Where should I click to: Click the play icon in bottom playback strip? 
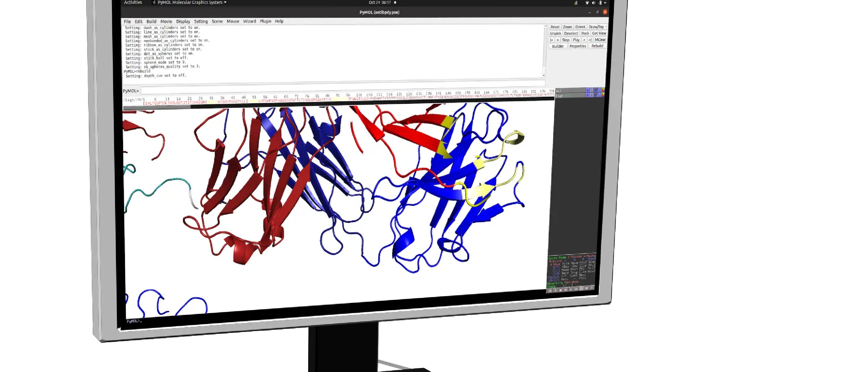(x=566, y=290)
